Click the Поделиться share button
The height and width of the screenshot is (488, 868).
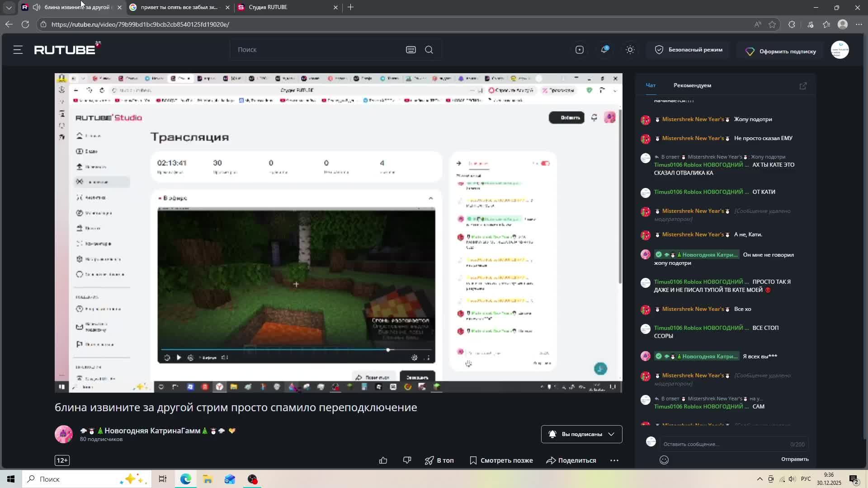click(571, 460)
